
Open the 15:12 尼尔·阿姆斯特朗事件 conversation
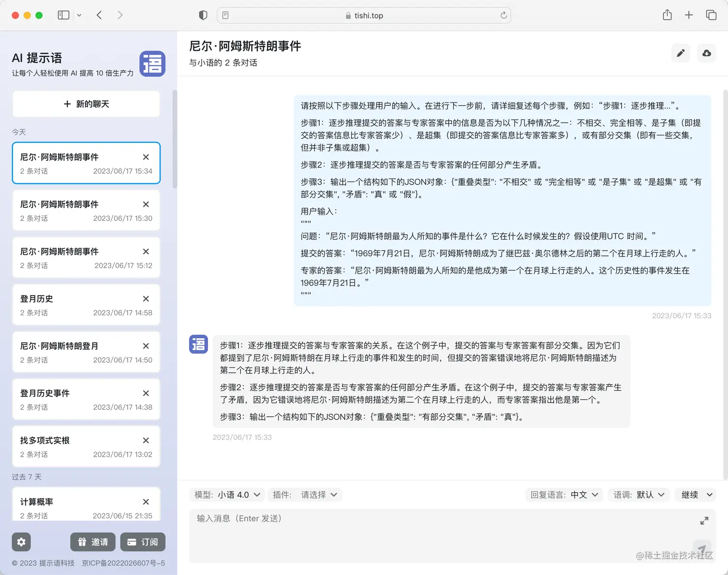click(x=86, y=257)
